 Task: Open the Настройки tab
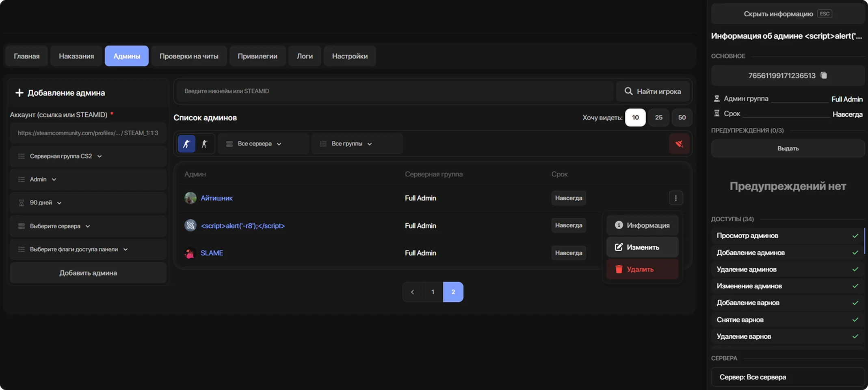click(x=350, y=56)
